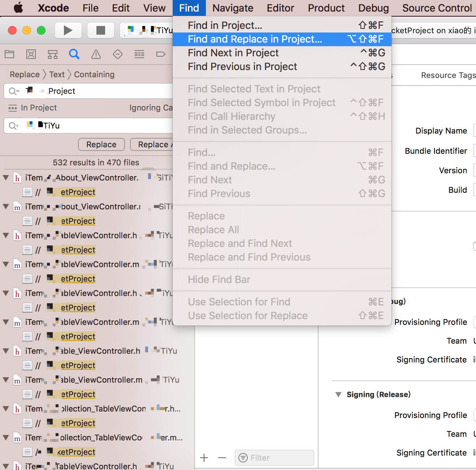Click the Replace button
The width and height of the screenshot is (476, 470).
[x=101, y=144]
